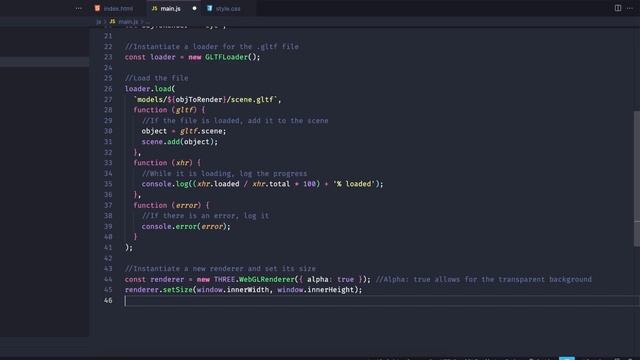Click 'loader.load(' on line 26

(x=150, y=89)
